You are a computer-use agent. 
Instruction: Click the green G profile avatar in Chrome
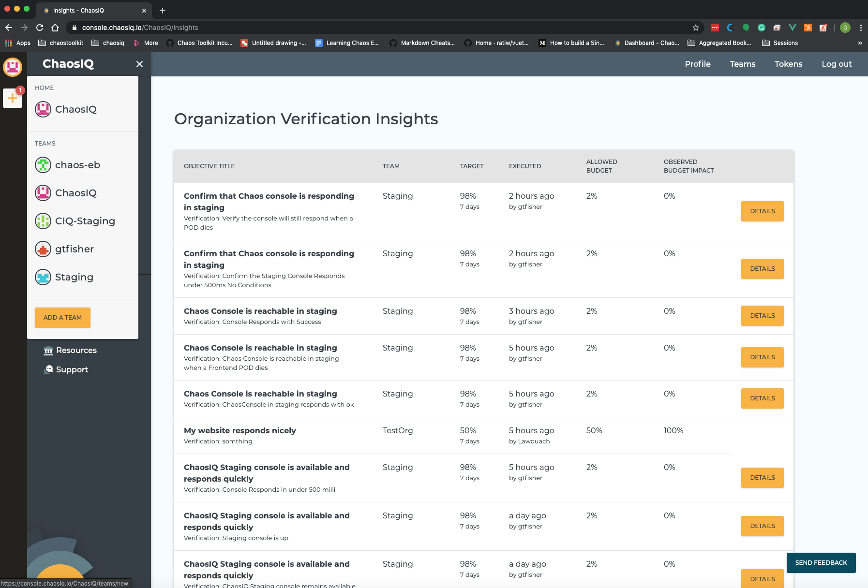pos(845,28)
